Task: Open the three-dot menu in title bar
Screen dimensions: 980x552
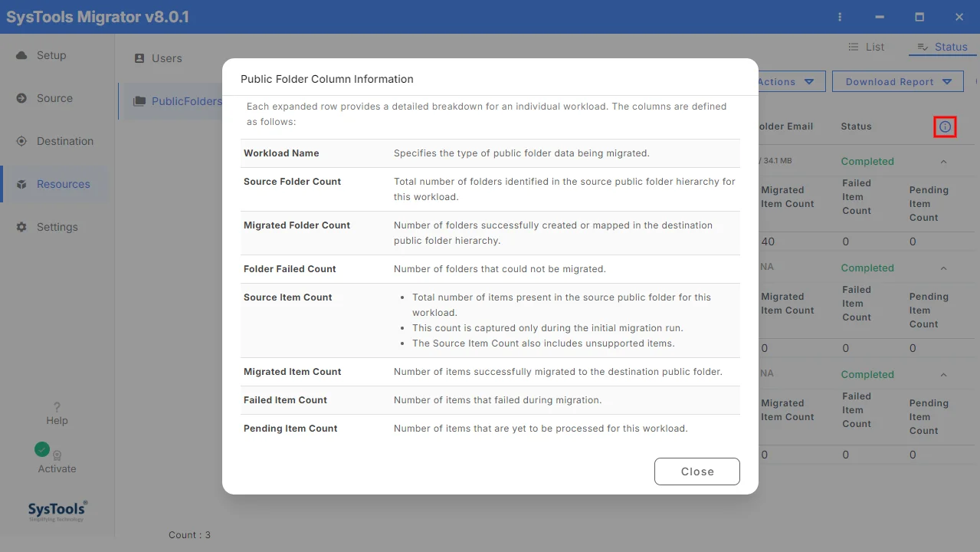Action: 841,17
